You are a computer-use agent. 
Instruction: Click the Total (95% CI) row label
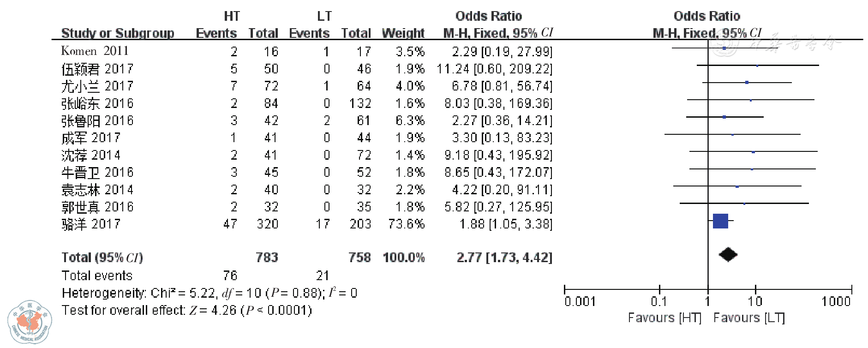[x=102, y=257]
